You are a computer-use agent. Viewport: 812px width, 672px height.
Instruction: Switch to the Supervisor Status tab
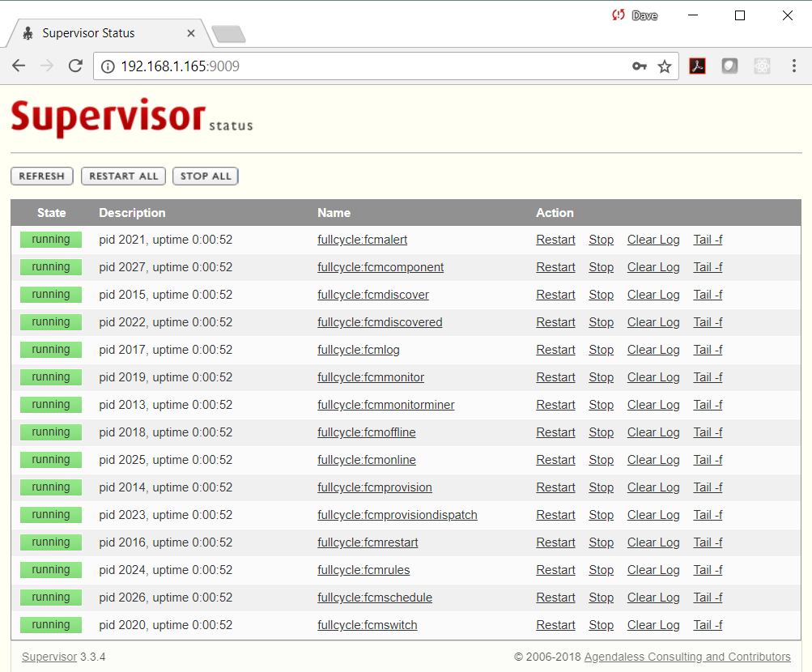(x=89, y=33)
